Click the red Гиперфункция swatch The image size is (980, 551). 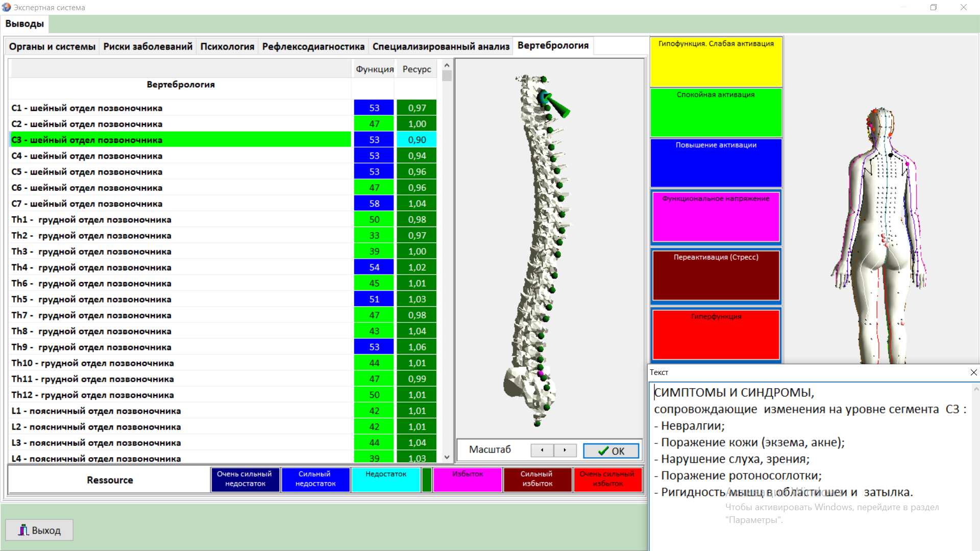716,335
